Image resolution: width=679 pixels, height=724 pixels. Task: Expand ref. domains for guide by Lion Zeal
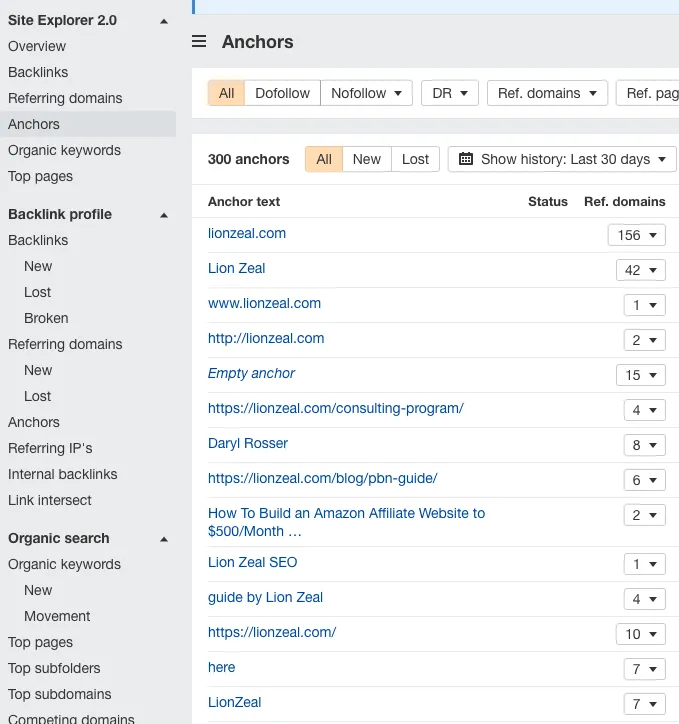(644, 599)
